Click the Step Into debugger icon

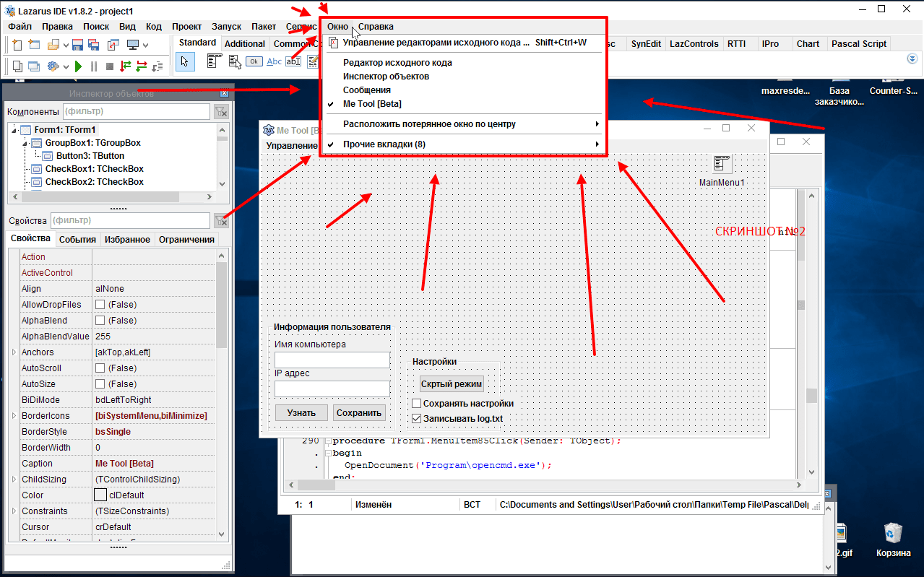tap(126, 66)
